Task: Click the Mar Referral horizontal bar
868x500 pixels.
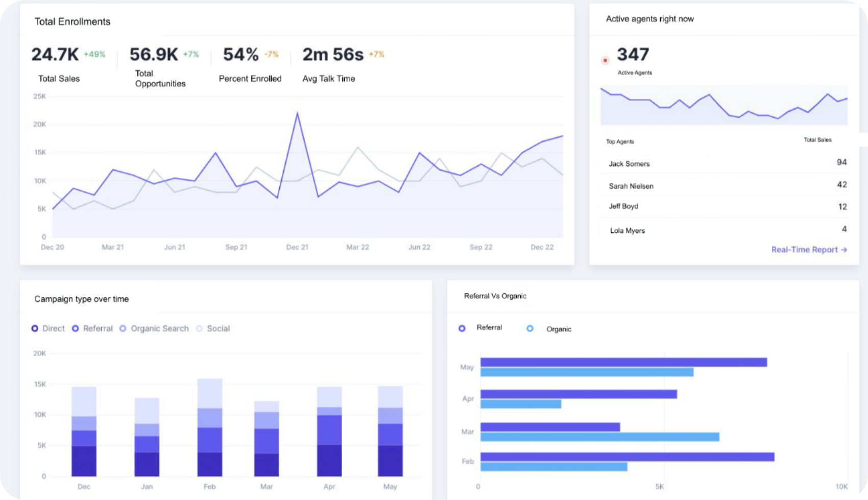Action: click(x=550, y=427)
